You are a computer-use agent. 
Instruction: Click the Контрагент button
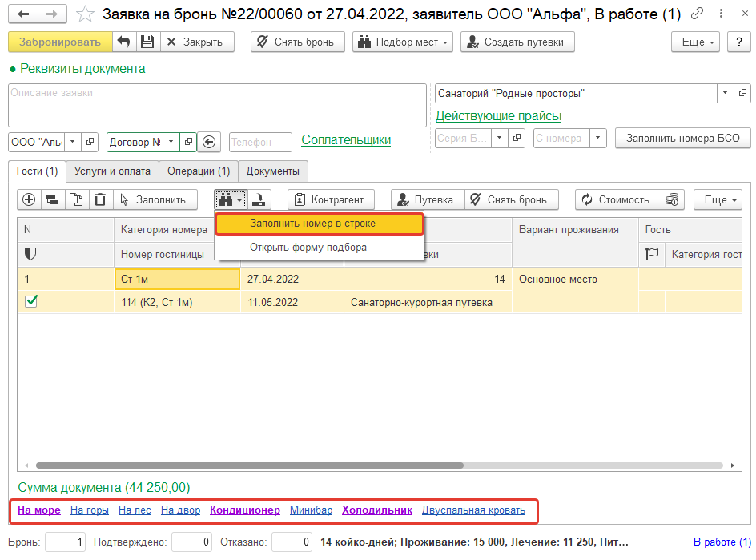coord(332,199)
